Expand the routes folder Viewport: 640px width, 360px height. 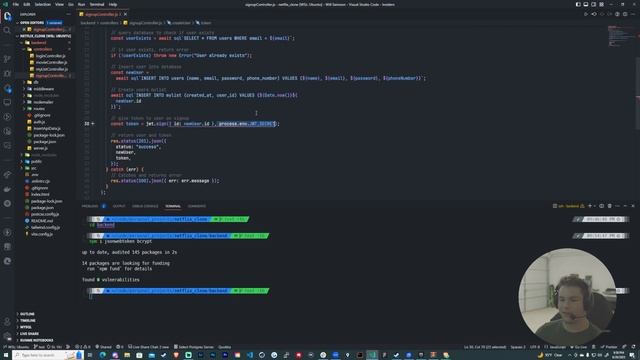(x=39, y=109)
